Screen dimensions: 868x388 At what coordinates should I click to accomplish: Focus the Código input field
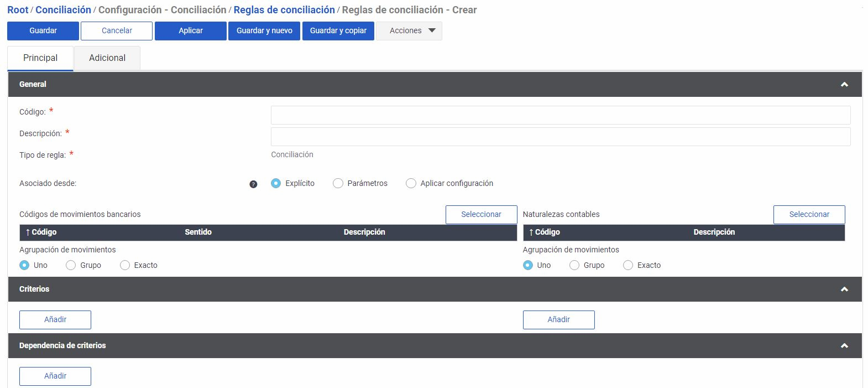click(x=560, y=115)
